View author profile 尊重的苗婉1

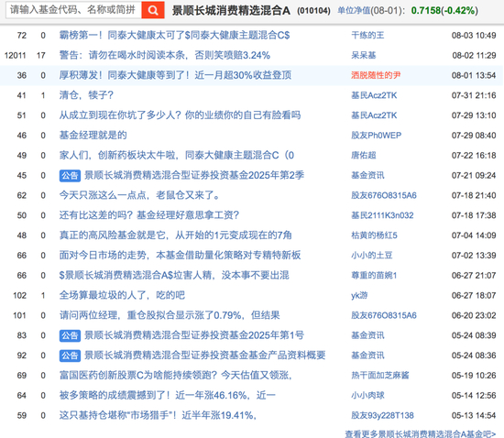point(374,275)
